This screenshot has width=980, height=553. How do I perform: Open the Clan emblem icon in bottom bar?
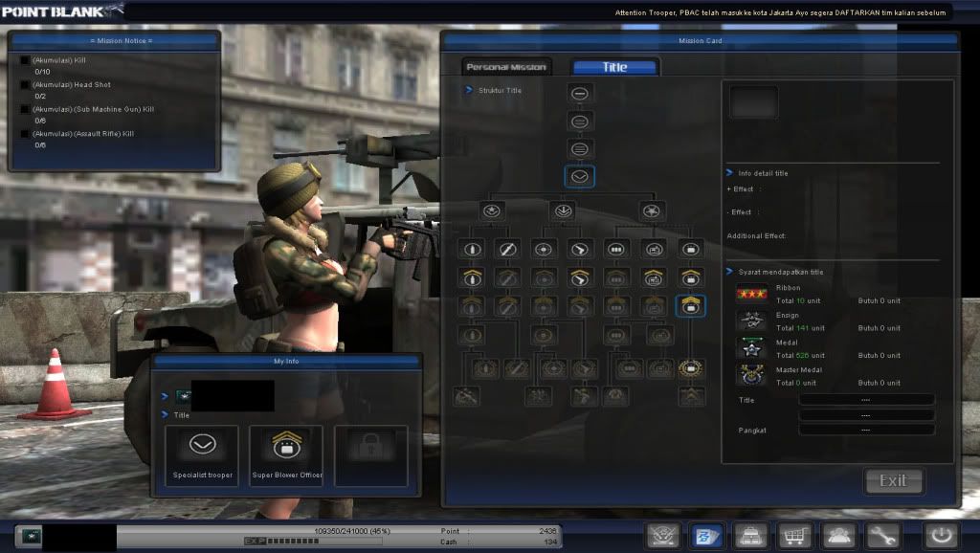(x=663, y=536)
